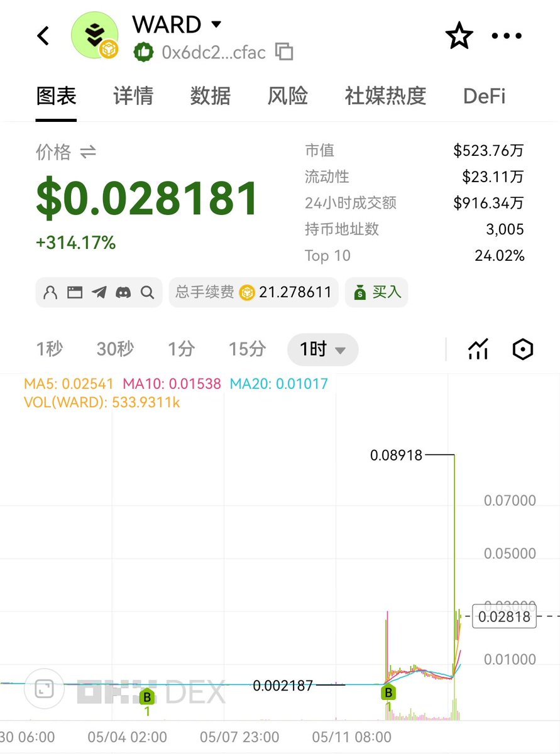
Task: Expand the 1时 timeframe dropdown
Action: point(322,349)
